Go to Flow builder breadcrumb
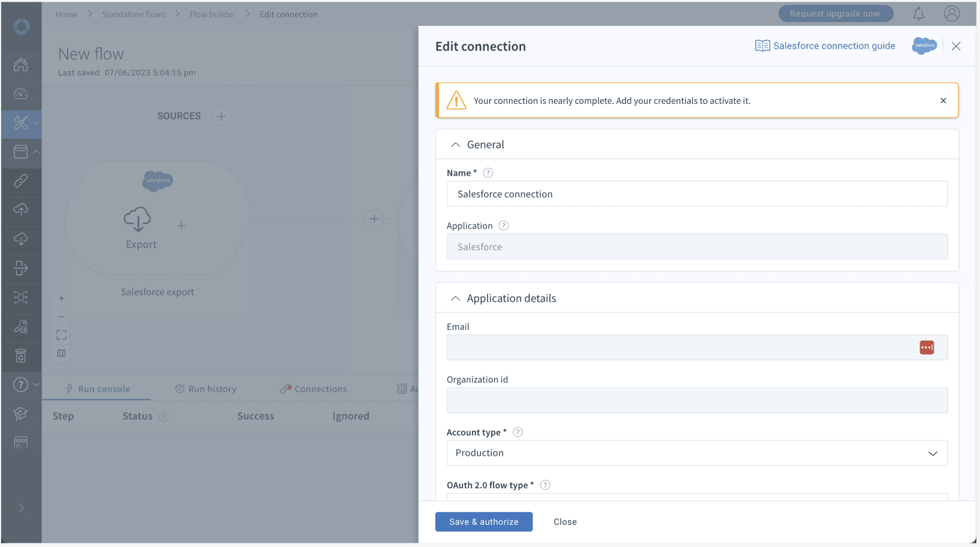 [212, 14]
